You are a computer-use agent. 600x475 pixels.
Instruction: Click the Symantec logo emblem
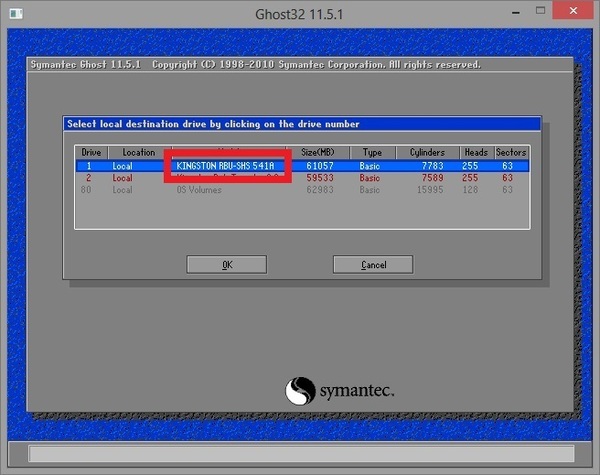point(302,389)
